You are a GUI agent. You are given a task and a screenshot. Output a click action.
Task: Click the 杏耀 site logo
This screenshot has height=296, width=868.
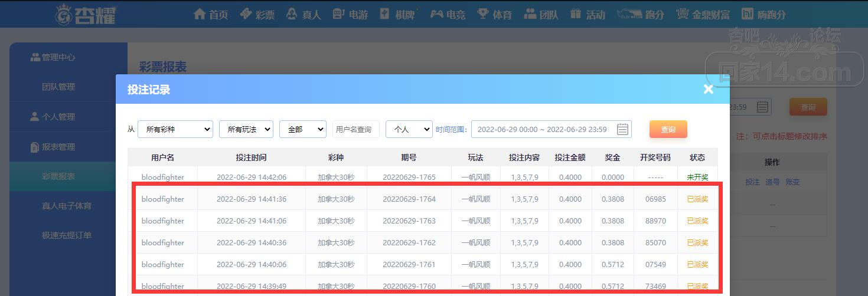pyautogui.click(x=86, y=14)
